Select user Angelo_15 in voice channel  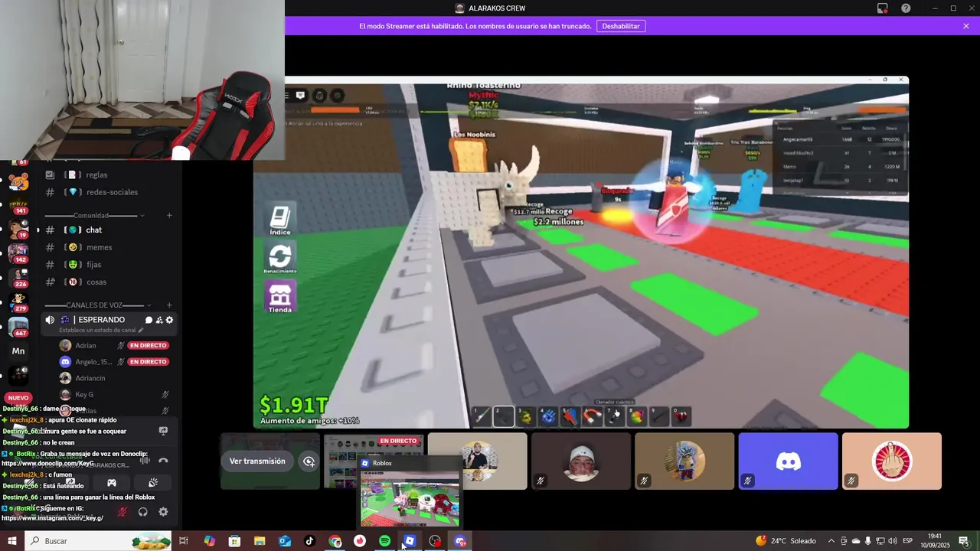(93, 362)
